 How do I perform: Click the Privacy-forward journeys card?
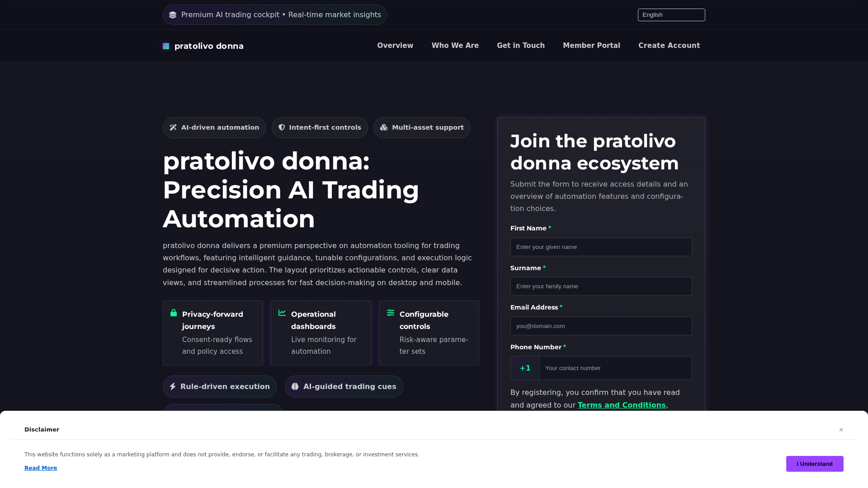[212, 333]
